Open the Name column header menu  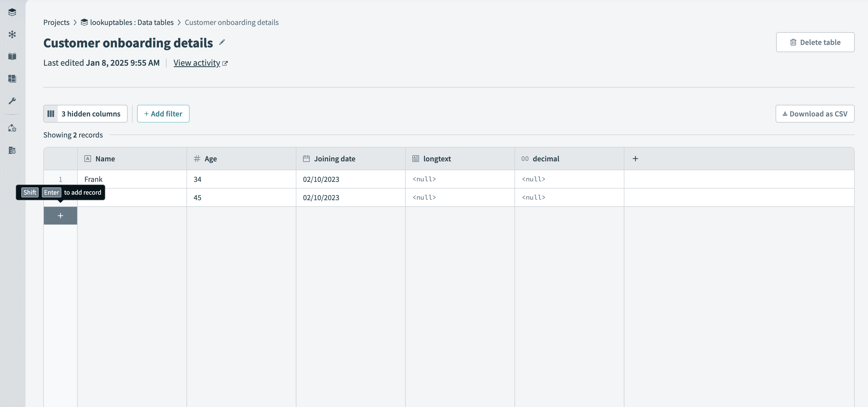point(105,159)
